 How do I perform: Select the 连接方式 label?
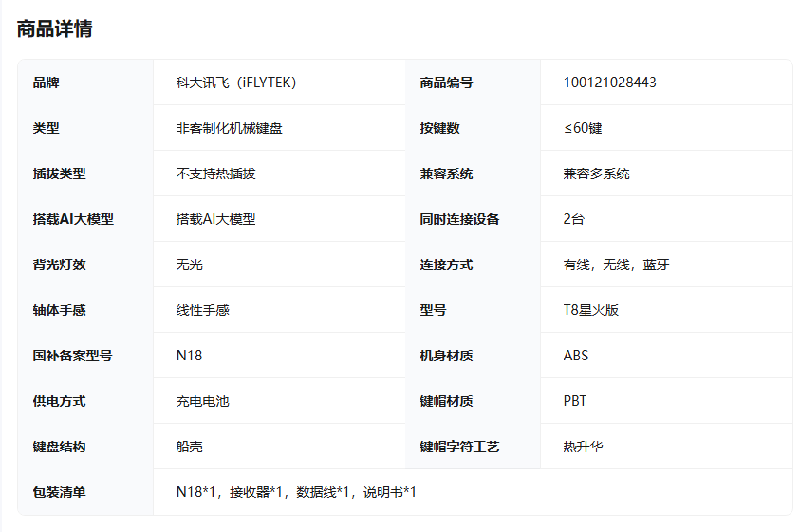pyautogui.click(x=446, y=265)
